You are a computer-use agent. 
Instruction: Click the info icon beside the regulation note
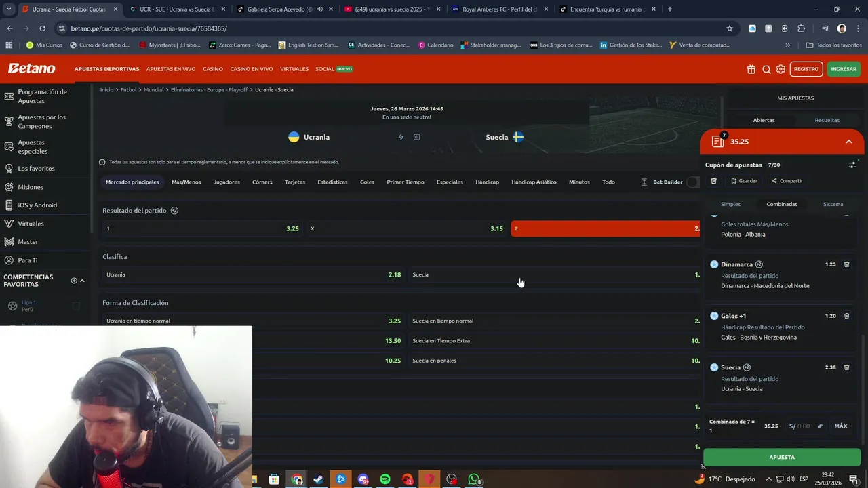coord(102,162)
